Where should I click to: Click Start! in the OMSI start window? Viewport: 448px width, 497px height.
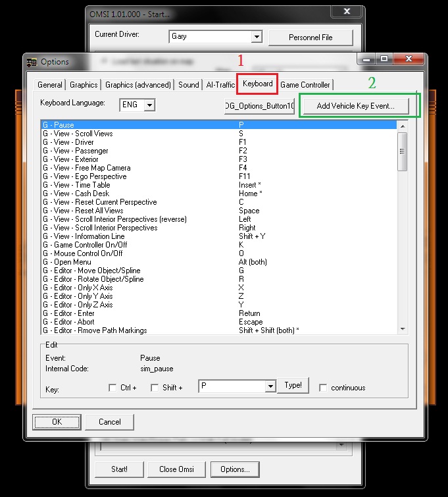tap(119, 469)
